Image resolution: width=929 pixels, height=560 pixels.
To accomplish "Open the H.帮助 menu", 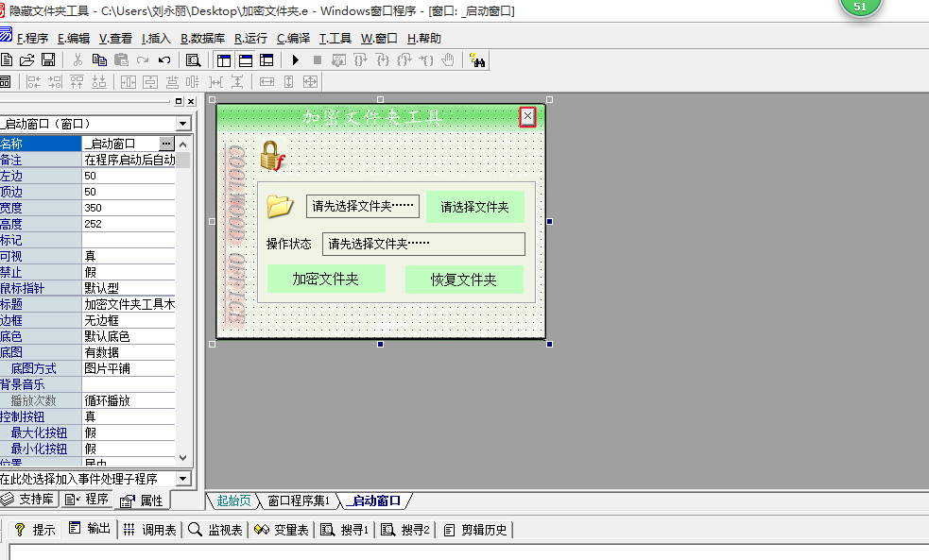I will [x=424, y=39].
